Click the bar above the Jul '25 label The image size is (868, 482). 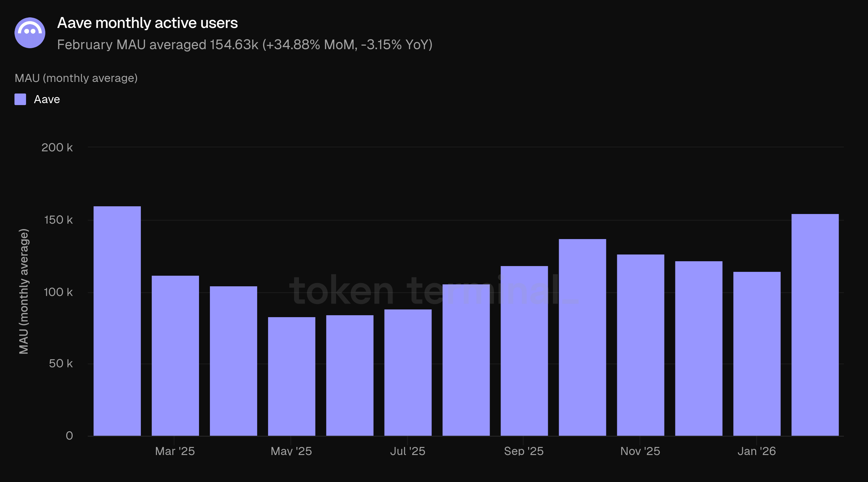(408, 372)
